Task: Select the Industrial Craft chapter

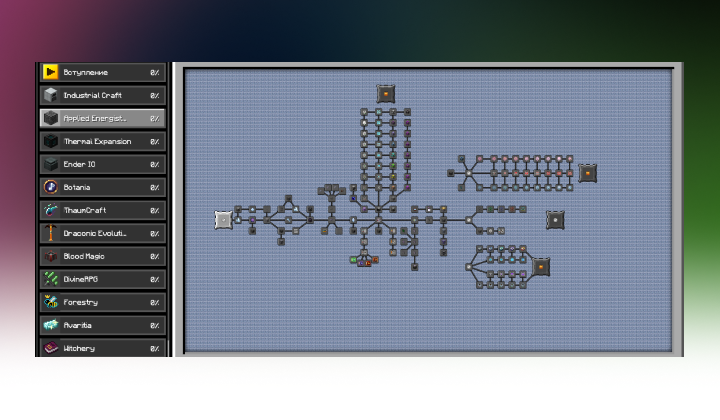Action: [x=100, y=95]
